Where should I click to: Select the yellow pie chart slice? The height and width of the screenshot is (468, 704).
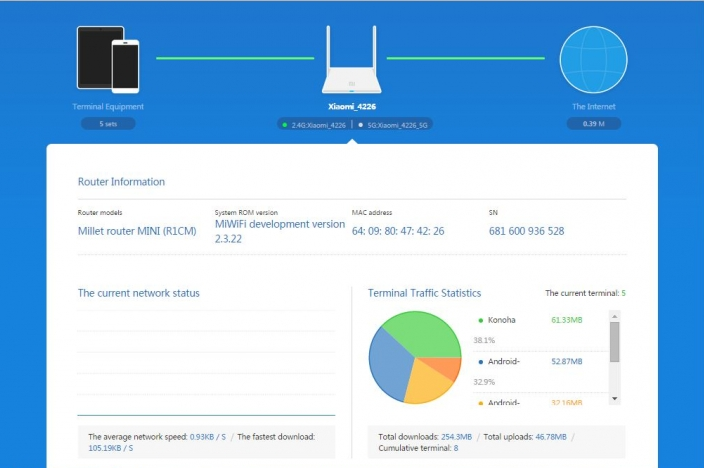click(x=424, y=382)
